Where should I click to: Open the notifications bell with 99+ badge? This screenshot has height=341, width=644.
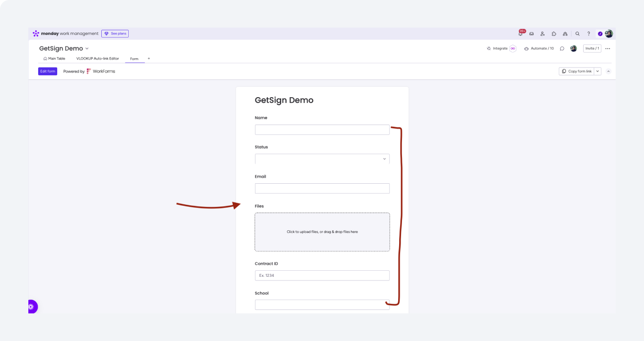(x=521, y=33)
